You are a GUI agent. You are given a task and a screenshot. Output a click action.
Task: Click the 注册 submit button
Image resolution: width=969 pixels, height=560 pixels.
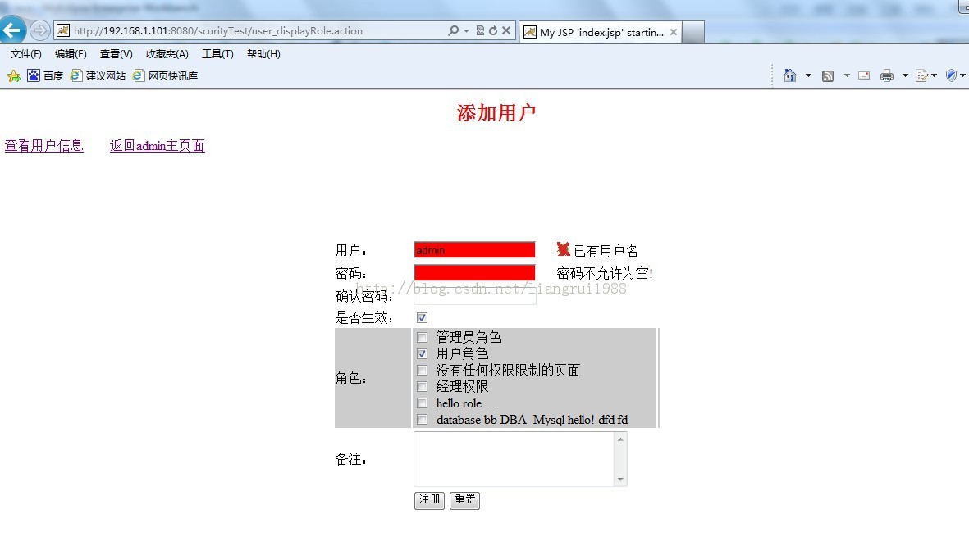point(428,500)
